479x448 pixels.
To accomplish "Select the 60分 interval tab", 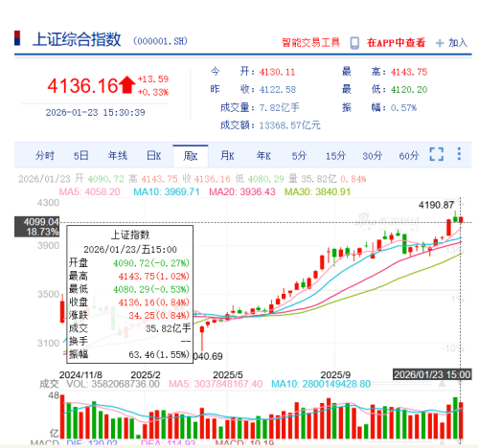I will click(409, 156).
